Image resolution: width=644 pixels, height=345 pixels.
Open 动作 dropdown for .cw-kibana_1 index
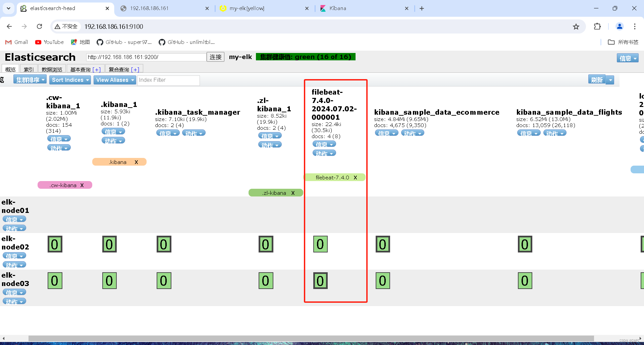click(x=59, y=148)
